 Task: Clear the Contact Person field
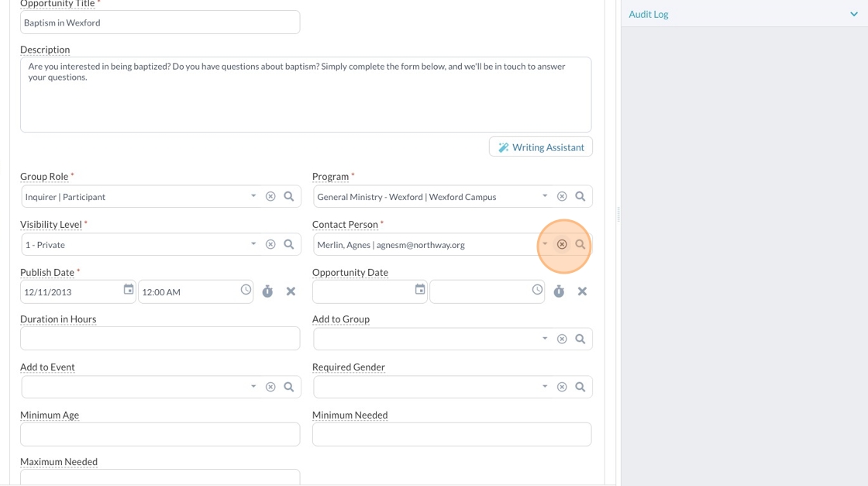click(562, 245)
